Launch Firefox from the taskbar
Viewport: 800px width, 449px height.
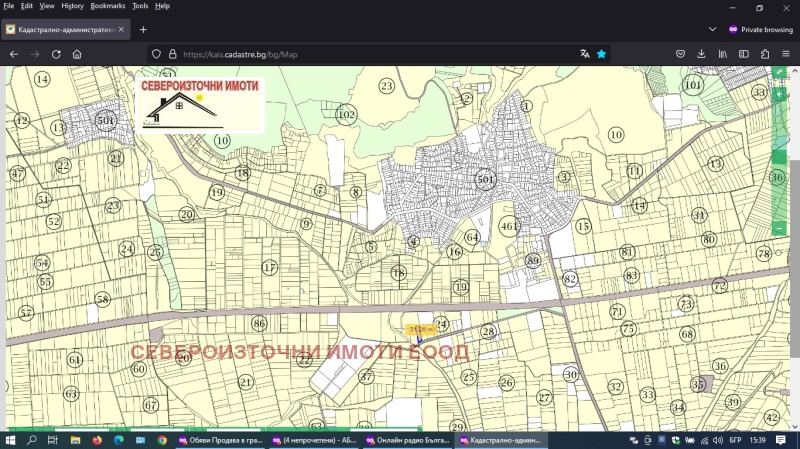tap(97, 440)
